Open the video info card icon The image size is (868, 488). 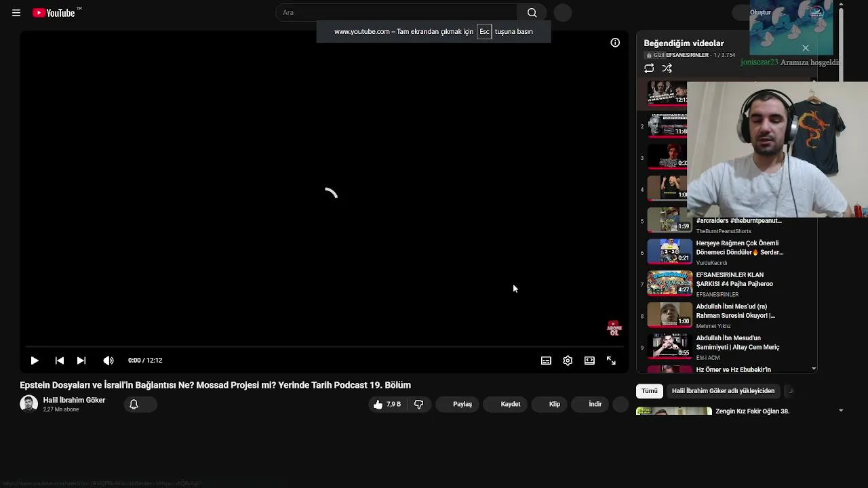click(x=615, y=43)
